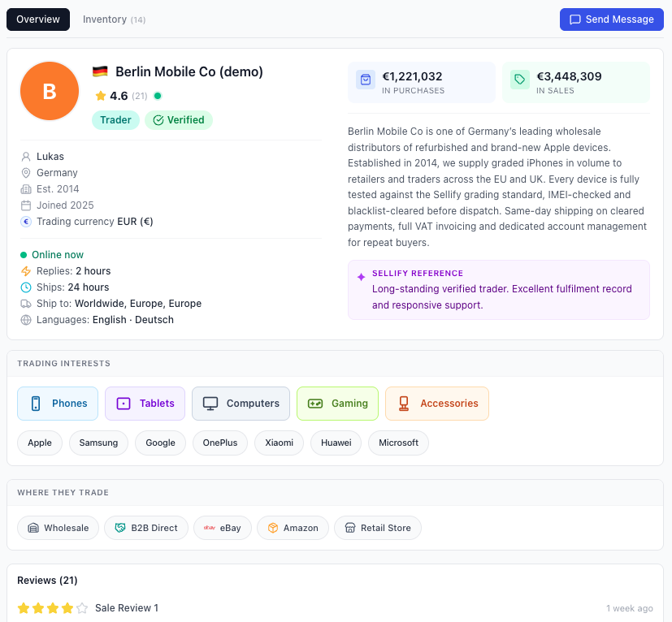Screen dimensions: 672x622
Task: Click the orange B avatar
Action: pyautogui.click(x=50, y=91)
